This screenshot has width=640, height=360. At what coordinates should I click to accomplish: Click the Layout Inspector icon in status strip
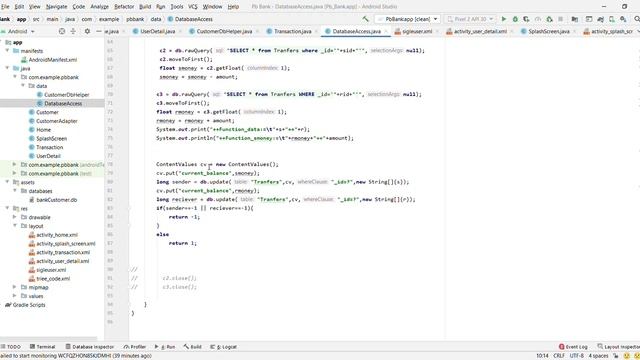click(600, 347)
